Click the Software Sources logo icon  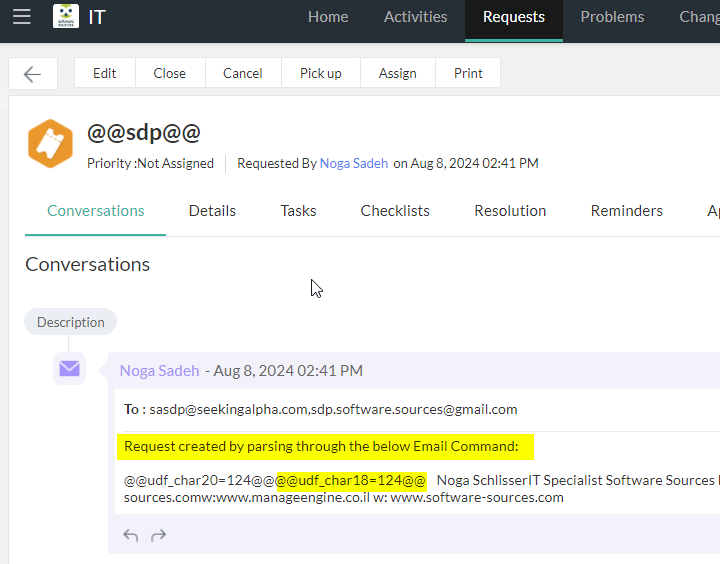tap(66, 17)
